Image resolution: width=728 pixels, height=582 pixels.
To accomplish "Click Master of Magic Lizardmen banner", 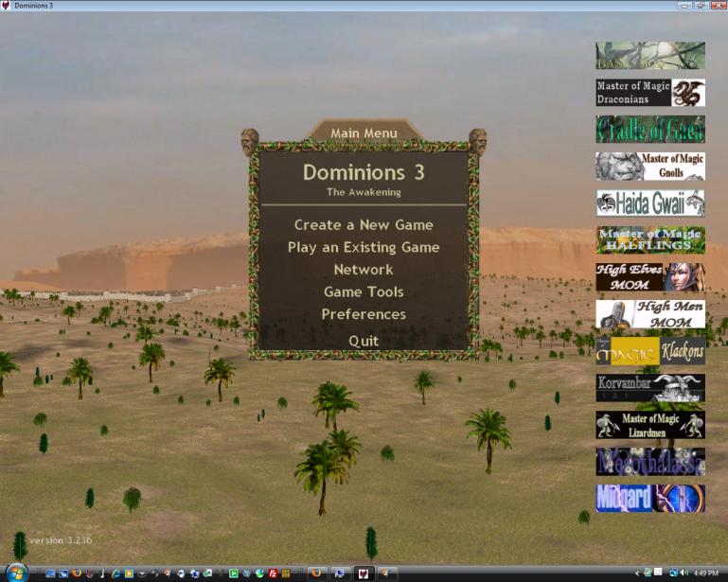I will (x=650, y=425).
